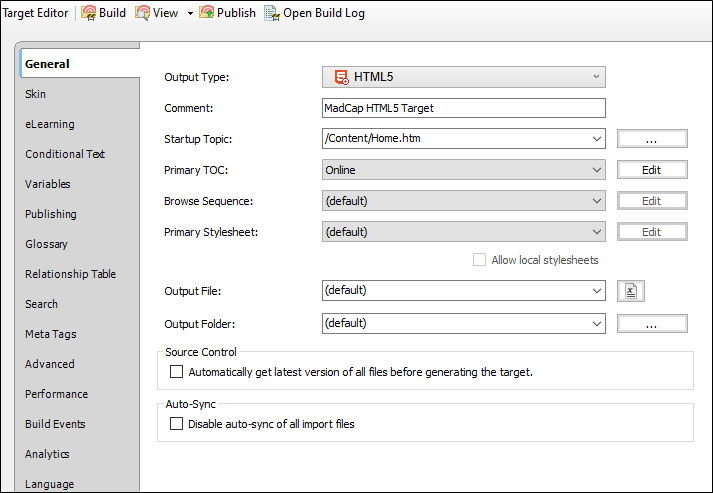Open the View dropdown arrow

[x=190, y=14]
